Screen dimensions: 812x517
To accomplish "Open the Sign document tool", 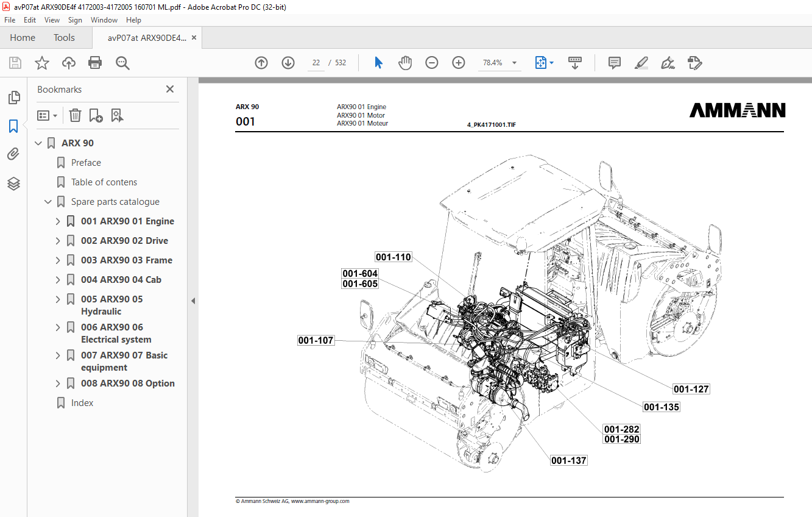I will 668,63.
